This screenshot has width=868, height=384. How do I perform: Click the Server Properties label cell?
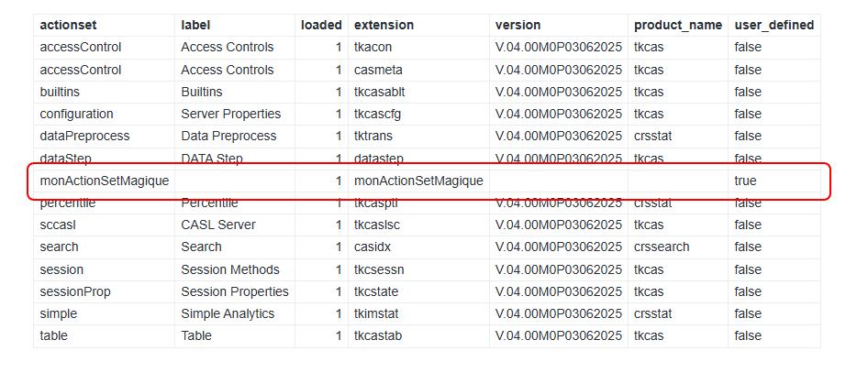click(230, 114)
